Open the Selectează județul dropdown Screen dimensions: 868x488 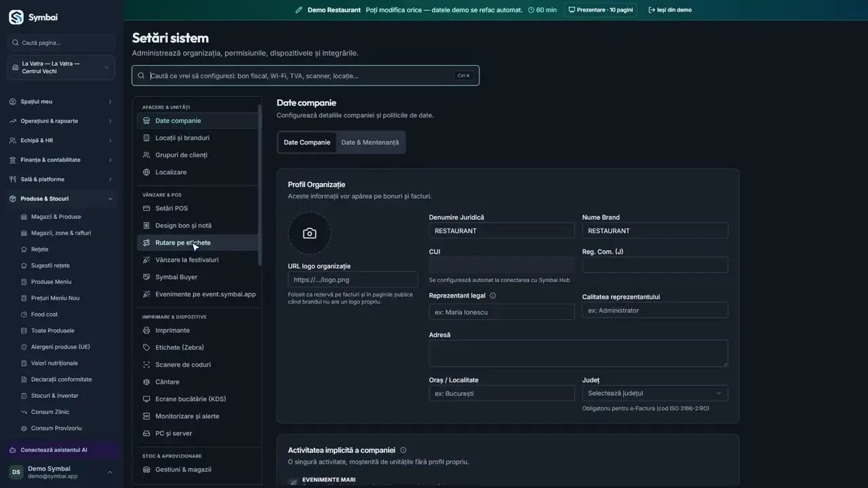click(x=655, y=393)
